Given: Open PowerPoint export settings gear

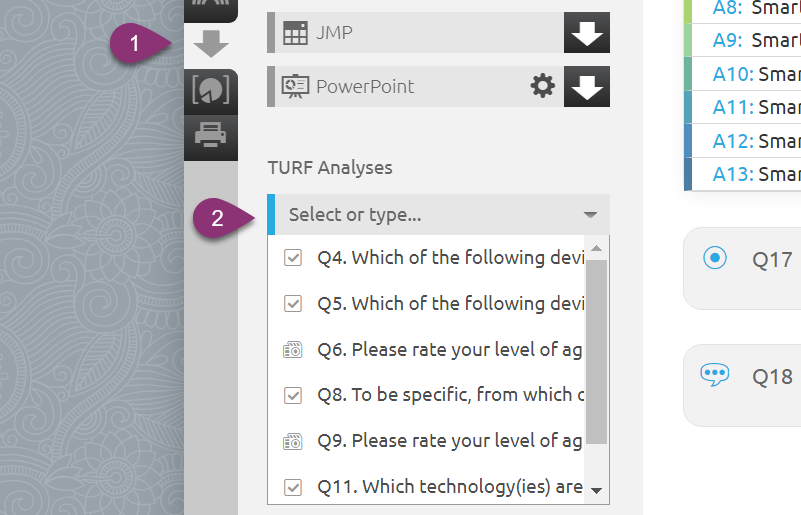Looking at the screenshot, I should (543, 86).
